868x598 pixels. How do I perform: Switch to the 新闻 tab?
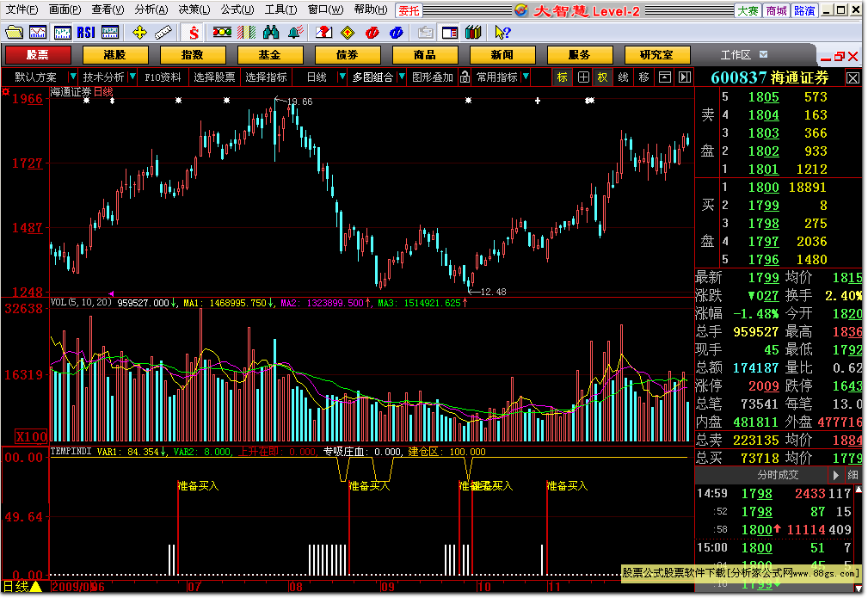pos(502,55)
